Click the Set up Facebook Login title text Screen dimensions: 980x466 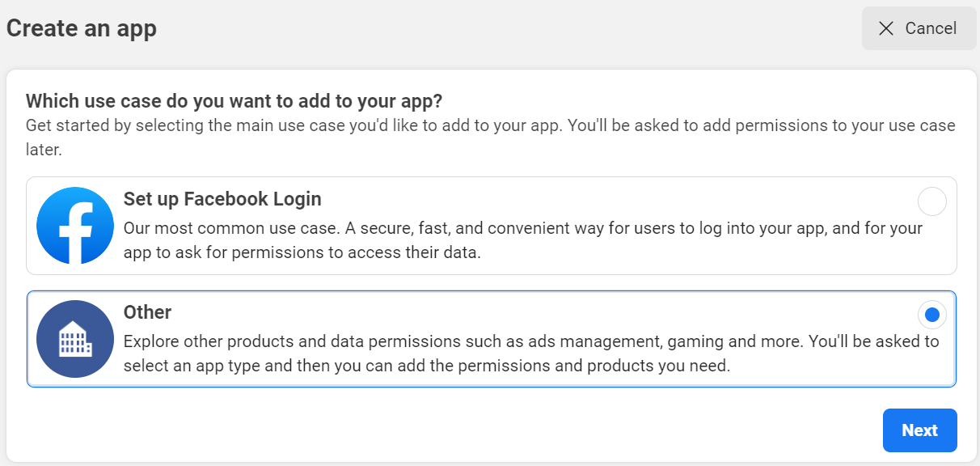click(x=222, y=198)
